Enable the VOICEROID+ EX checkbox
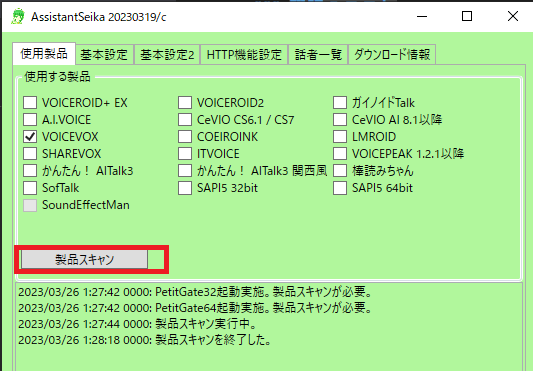This screenshot has height=371, width=533. [x=30, y=102]
